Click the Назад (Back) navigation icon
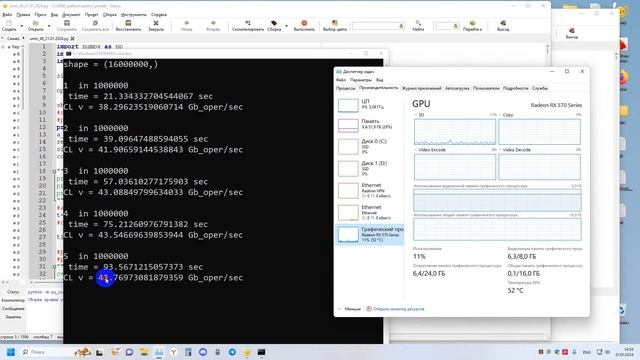This screenshot has height=360, width=640. click(187, 26)
